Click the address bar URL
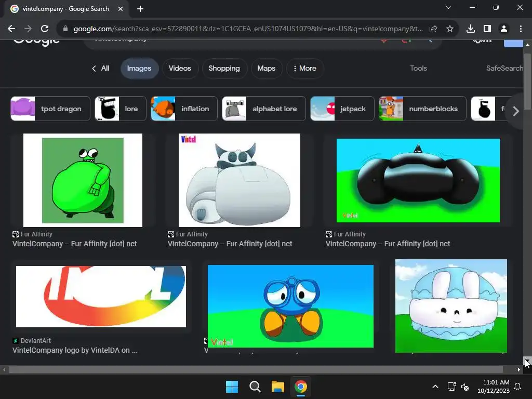 click(x=248, y=29)
